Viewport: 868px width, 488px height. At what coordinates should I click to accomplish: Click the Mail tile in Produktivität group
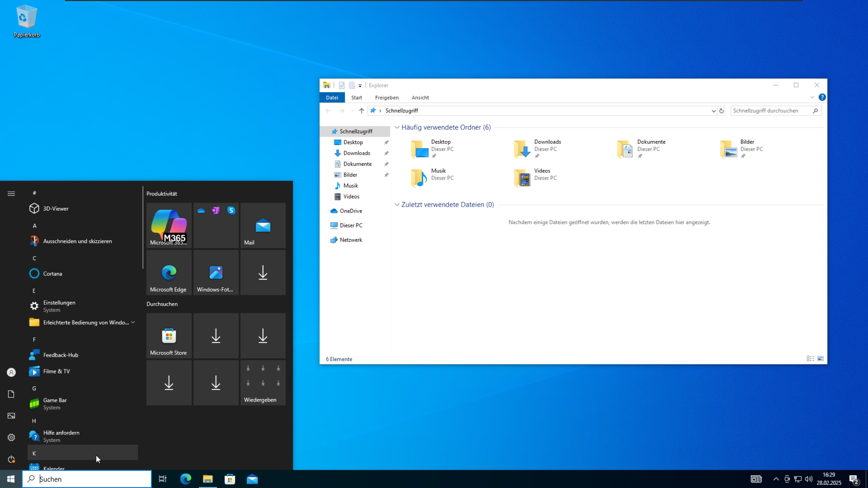pos(263,225)
